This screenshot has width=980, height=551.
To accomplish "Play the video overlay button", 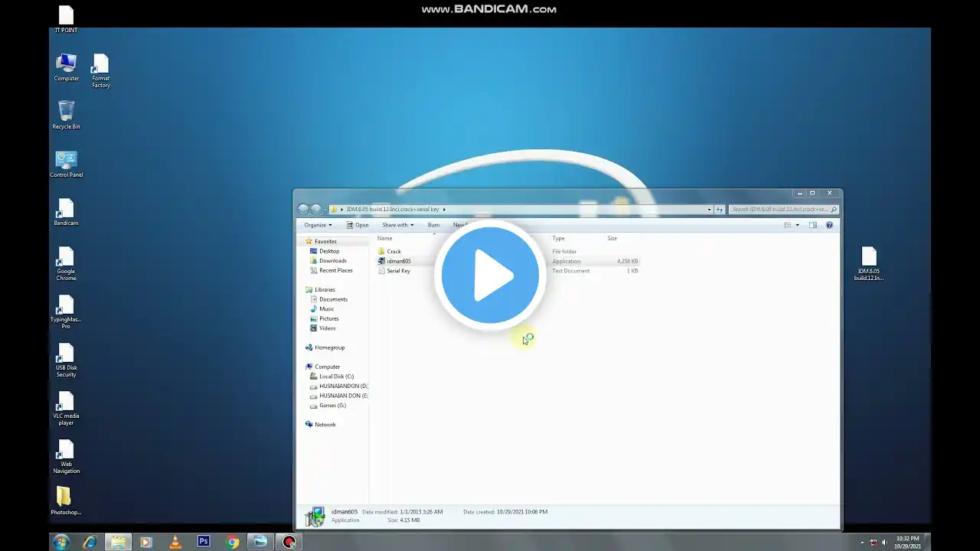I will (490, 275).
